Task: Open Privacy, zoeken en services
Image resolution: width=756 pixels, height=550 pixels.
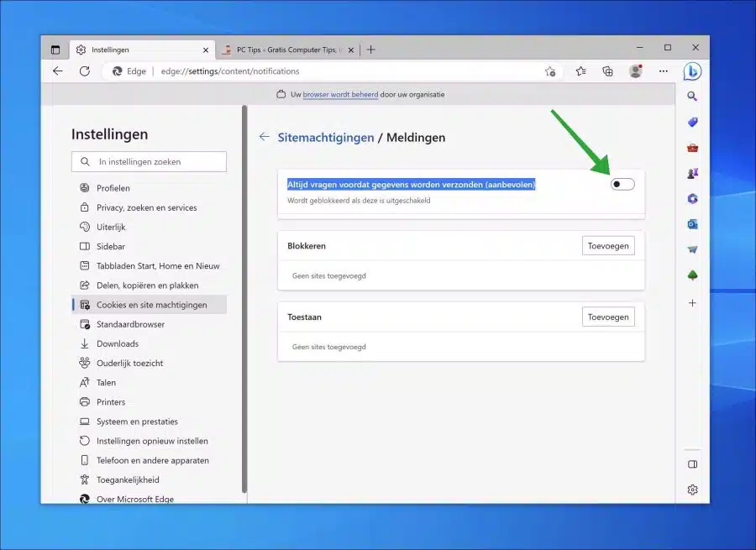Action: pyautogui.click(x=150, y=207)
